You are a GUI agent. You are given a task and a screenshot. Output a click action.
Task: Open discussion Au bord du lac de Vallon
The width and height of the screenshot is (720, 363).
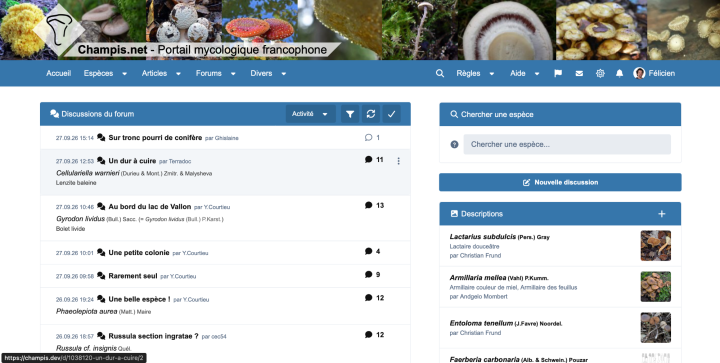150,207
